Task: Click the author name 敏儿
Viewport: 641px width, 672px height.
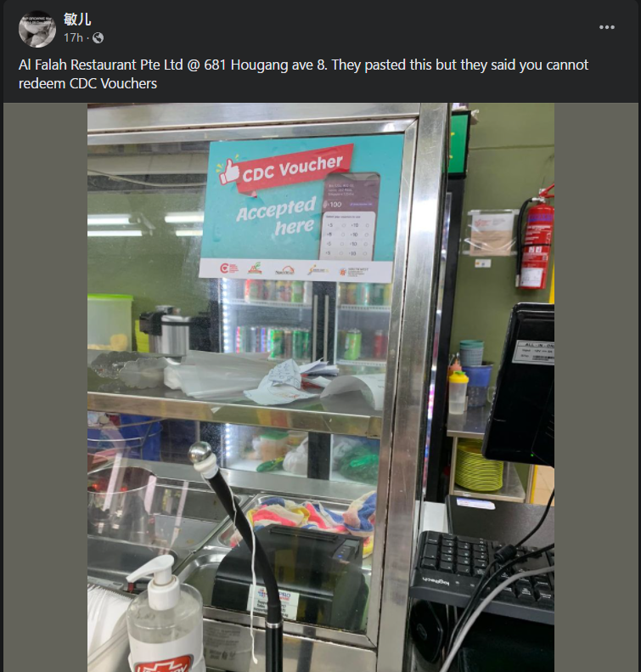Action: tap(77, 20)
